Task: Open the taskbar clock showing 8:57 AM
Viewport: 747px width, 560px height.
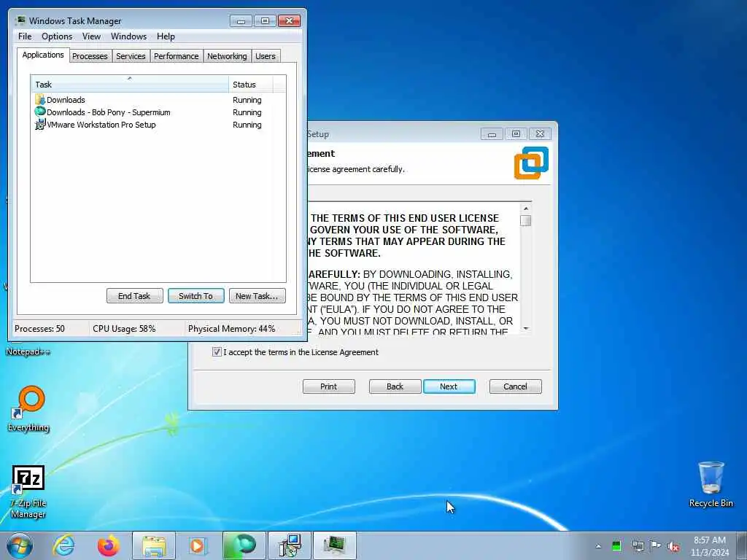Action: (710, 546)
